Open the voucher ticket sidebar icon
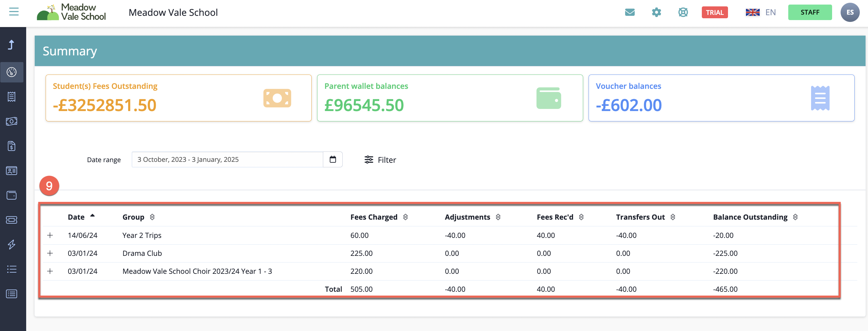Screen dimensions: 868x331 (x=12, y=220)
